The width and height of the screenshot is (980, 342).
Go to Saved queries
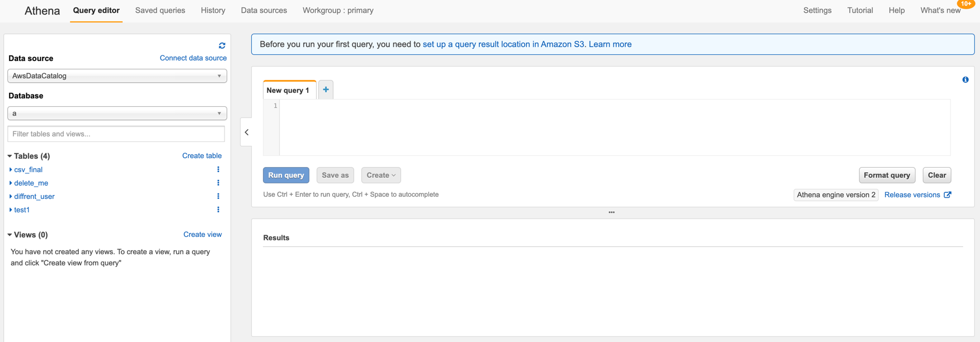[160, 11]
